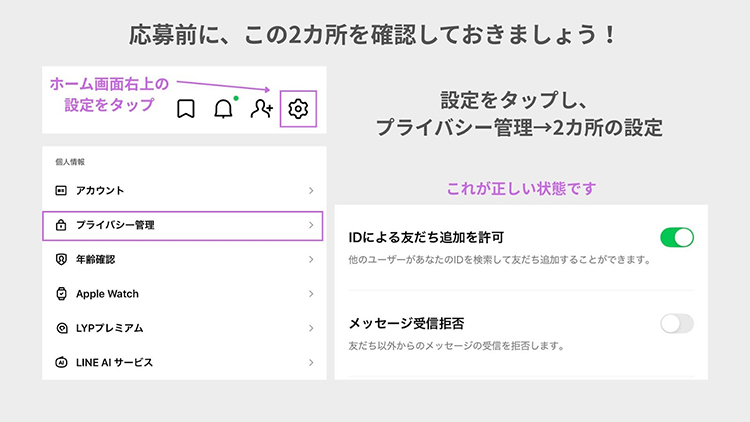Open the LINE AI サービス menu item
This screenshot has height=422, width=750.
[x=114, y=363]
